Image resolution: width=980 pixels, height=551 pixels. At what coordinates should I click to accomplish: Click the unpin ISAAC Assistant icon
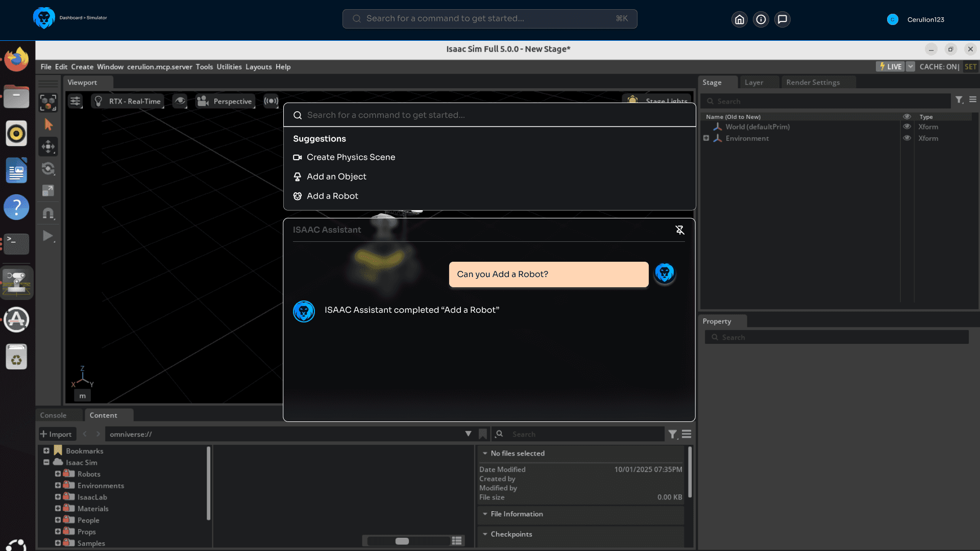point(680,230)
